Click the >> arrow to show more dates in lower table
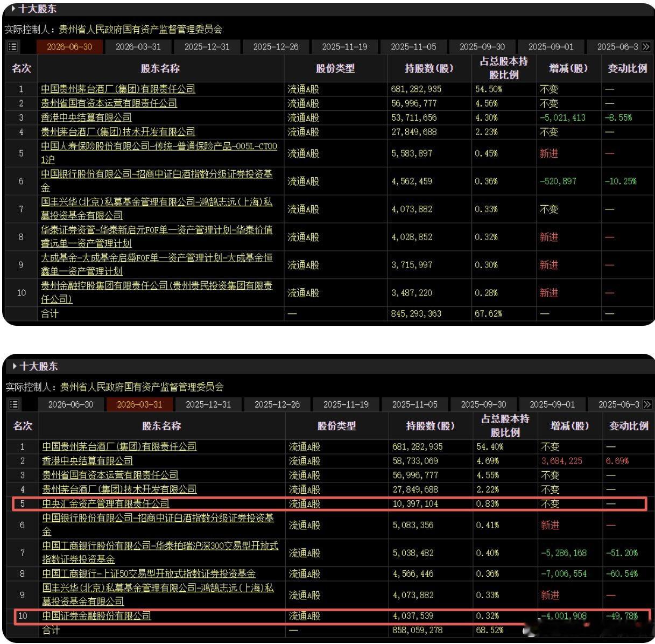Screen dimensions: 655x644 pos(647,404)
